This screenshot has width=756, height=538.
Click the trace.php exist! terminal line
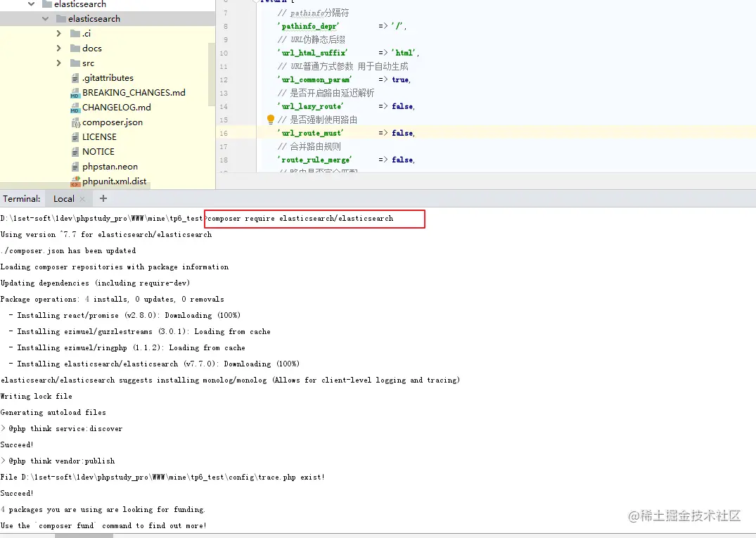[162, 478]
